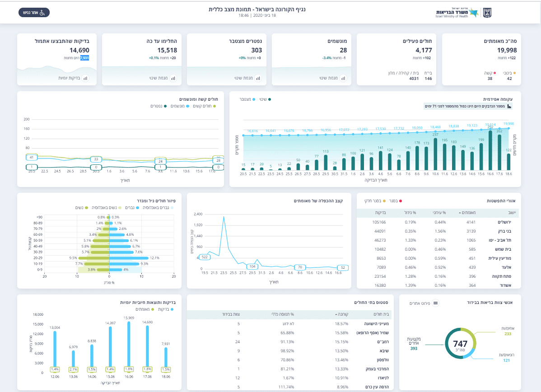Sort the hospitals table by 'צוות בבידוד'
The width and height of the screenshot is (541, 392).
[231, 314]
